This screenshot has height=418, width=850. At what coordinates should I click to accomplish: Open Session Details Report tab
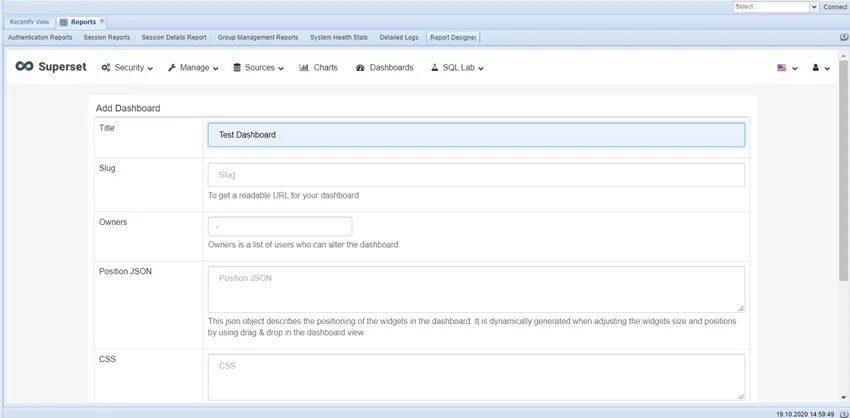coord(174,37)
